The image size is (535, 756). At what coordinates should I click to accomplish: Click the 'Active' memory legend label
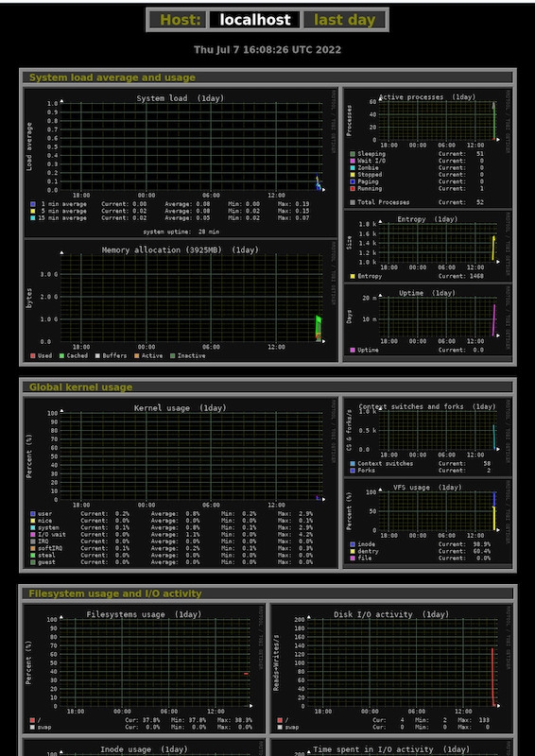pyautogui.click(x=152, y=356)
